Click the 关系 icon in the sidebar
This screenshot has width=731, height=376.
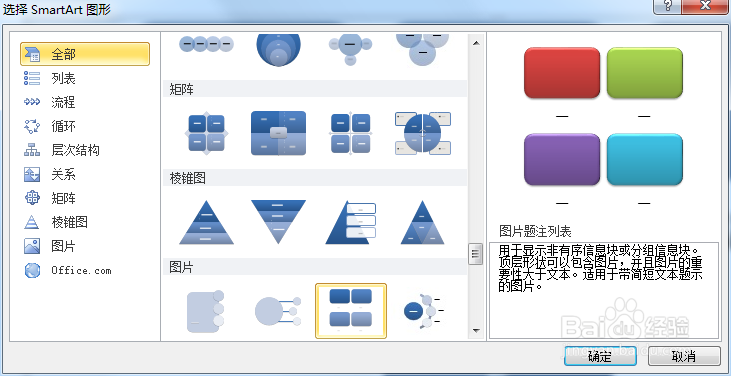pos(32,174)
